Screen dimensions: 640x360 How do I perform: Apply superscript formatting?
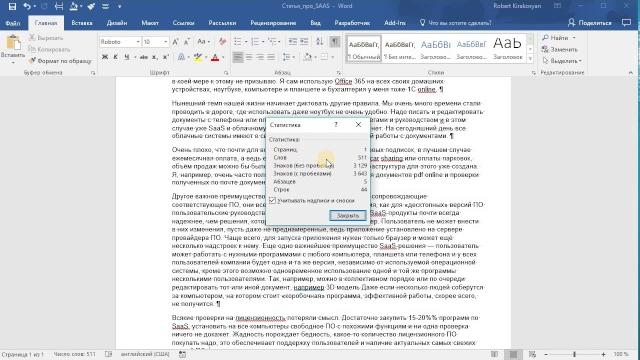coord(166,57)
